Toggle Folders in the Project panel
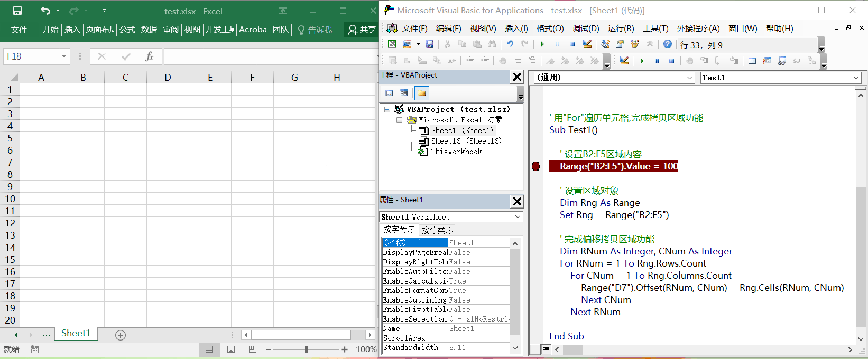The width and height of the screenshot is (868, 359). pyautogui.click(x=421, y=93)
